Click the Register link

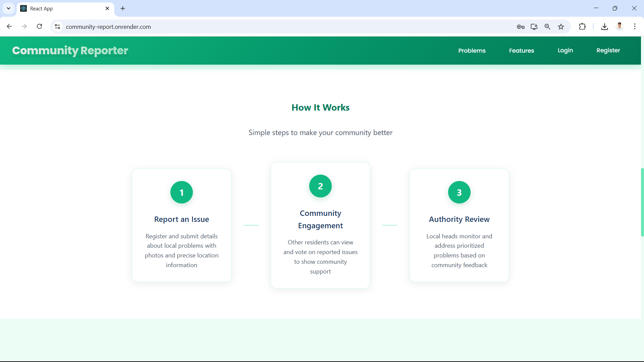pyautogui.click(x=608, y=50)
